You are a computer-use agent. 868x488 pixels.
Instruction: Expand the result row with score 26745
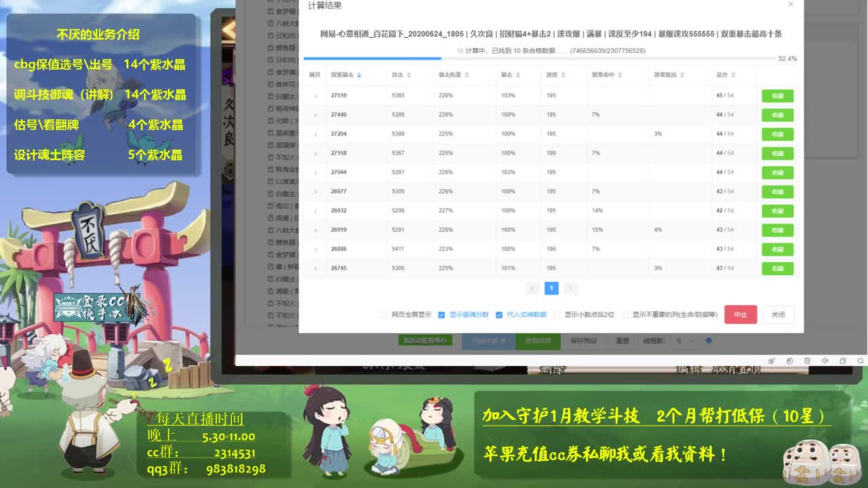tap(314, 268)
